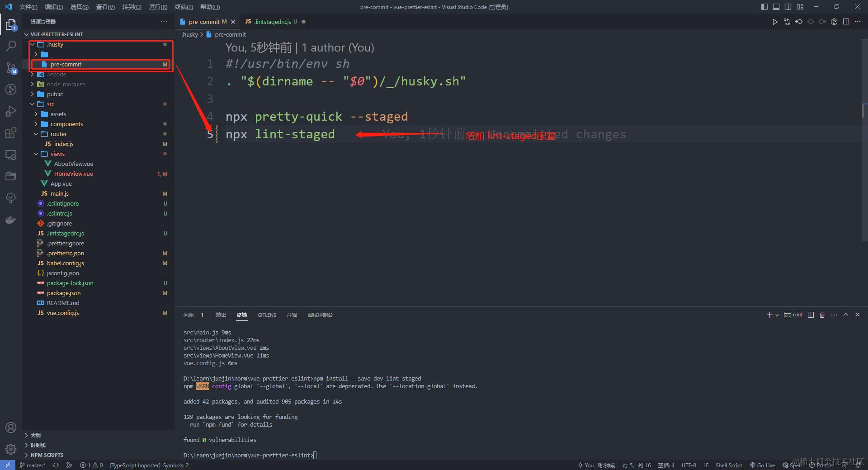The image size is (868, 470).
Task: Open the Docker view in activity bar
Action: coord(11,220)
